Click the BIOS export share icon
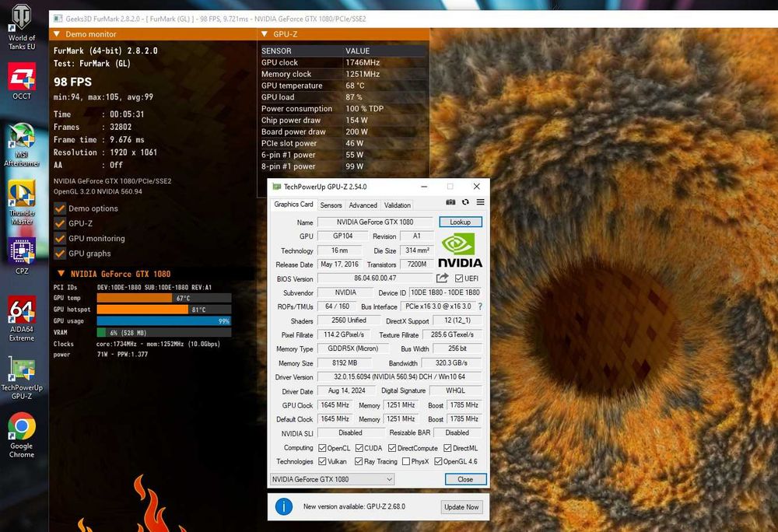The image size is (778, 532). click(x=442, y=278)
